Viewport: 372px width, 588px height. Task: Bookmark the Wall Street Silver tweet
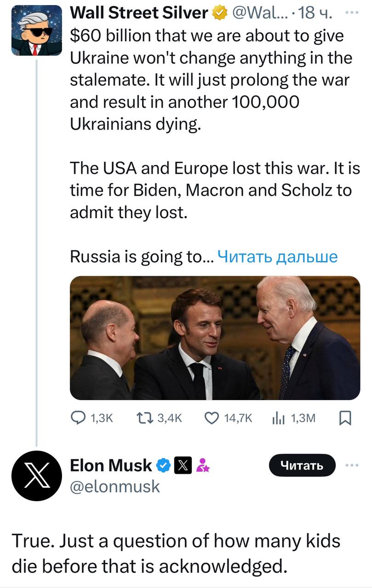coord(344,417)
